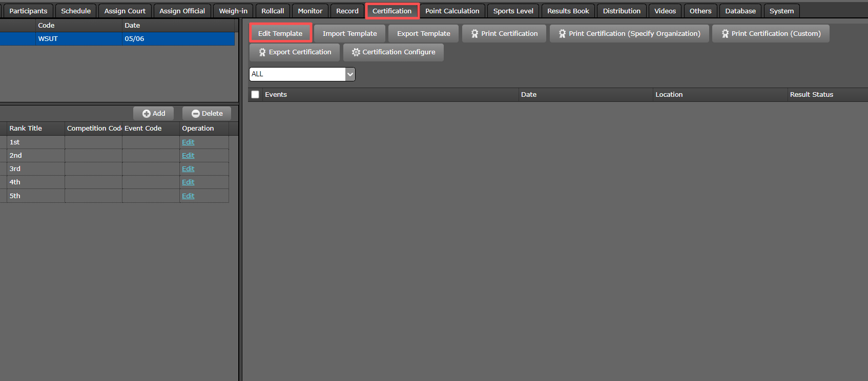Click the ribbon icon on Export Certification
This screenshot has width=868, height=381.
pyautogui.click(x=262, y=52)
